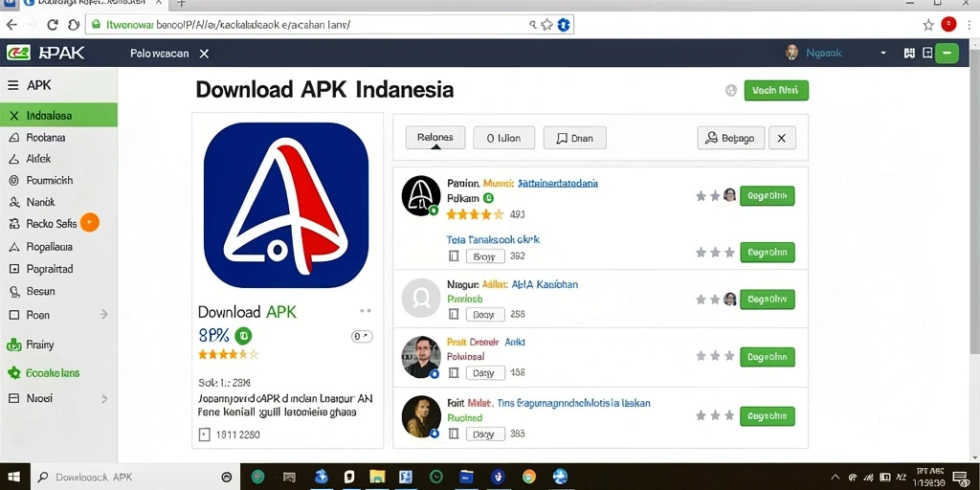This screenshot has height=490, width=980.
Task: Click the star rating under 8P%
Action: coord(228,354)
